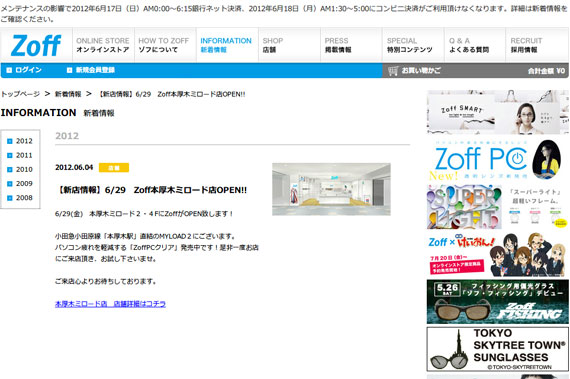Click the article date 2012.06.04
Image resolution: width=570 pixels, height=379 pixels.
[74, 168]
